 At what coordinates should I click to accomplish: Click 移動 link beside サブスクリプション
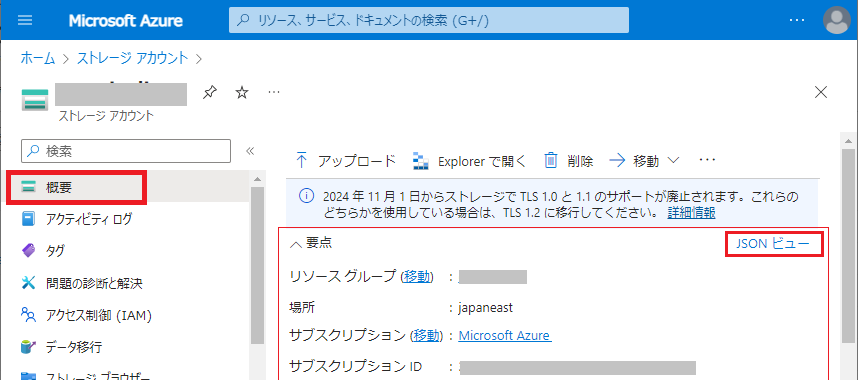[x=427, y=335]
